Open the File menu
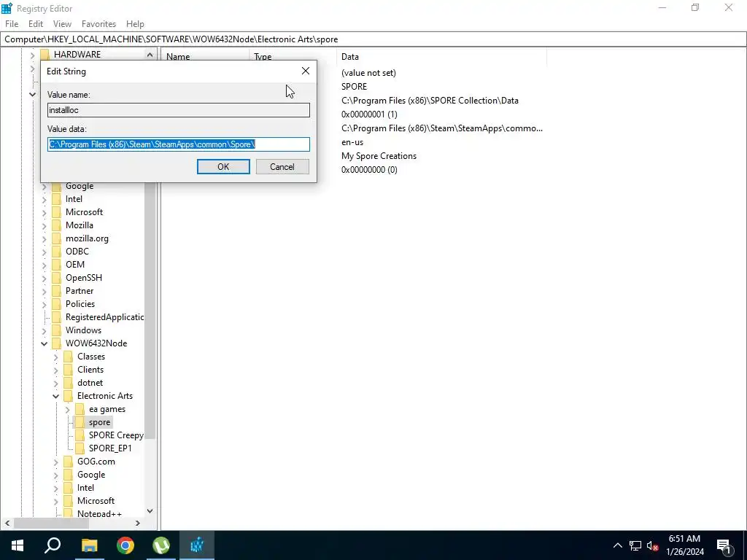Screen dimensions: 747x560 tap(12, 24)
